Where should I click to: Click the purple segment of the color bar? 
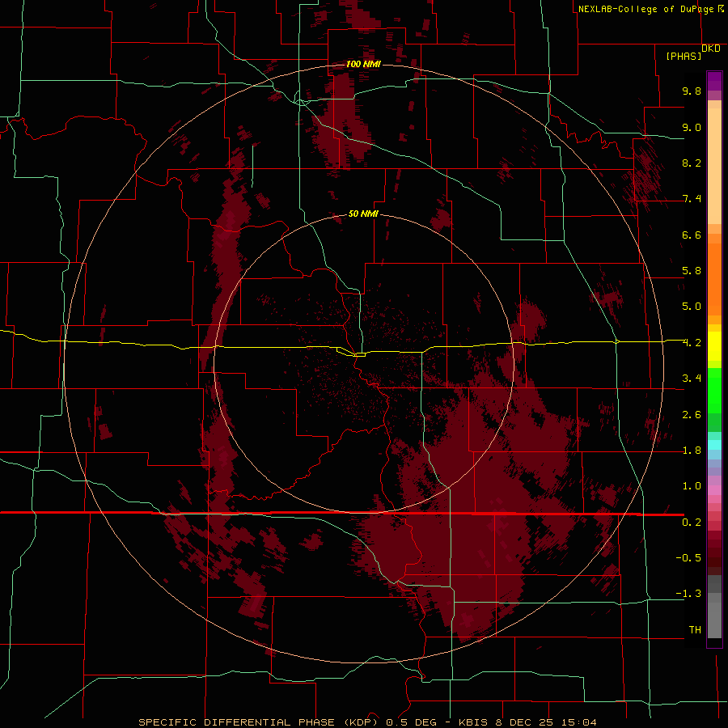(x=714, y=81)
